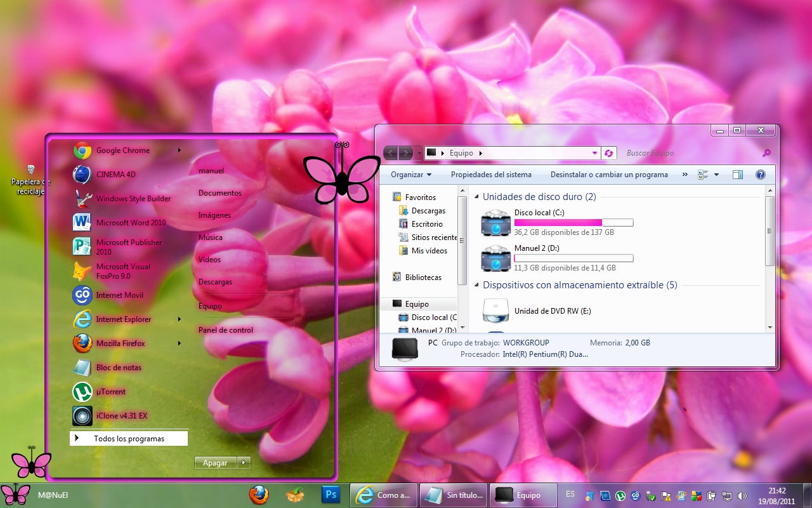This screenshot has width=812, height=508.
Task: Collapse Dispositivos con almacenamiento extraíble
Action: [476, 285]
